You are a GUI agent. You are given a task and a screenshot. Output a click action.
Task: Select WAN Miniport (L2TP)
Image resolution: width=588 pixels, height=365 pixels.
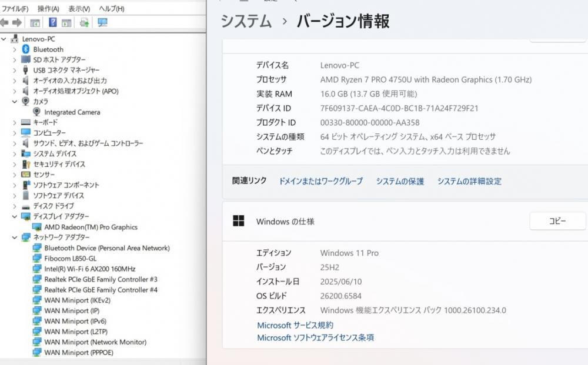click(76, 332)
